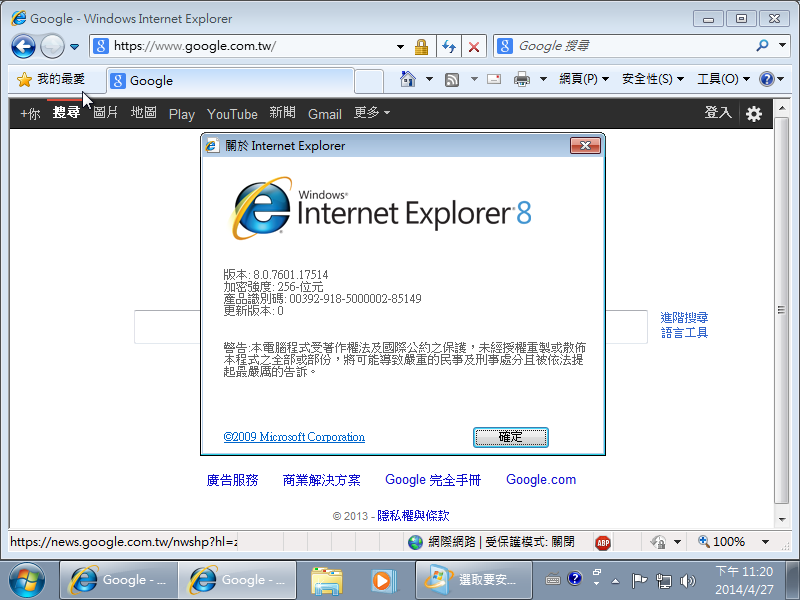
Task: Open Google settings gear icon
Action: (x=754, y=113)
